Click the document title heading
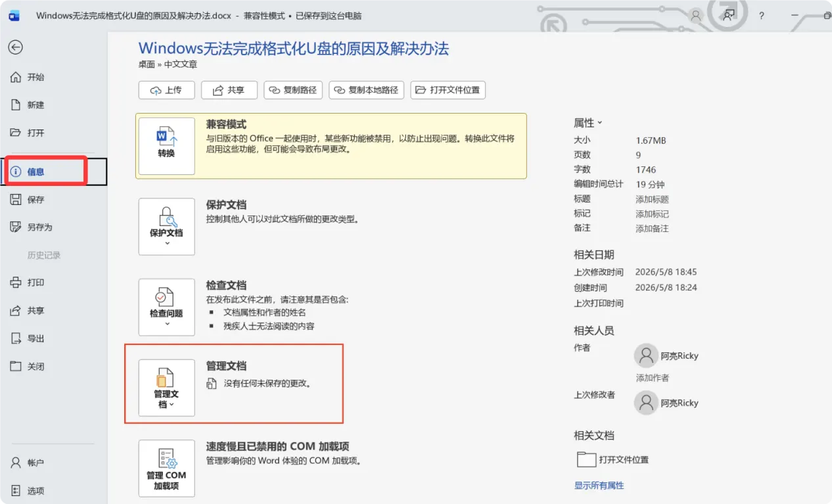The image size is (832, 504). pyautogui.click(x=294, y=48)
